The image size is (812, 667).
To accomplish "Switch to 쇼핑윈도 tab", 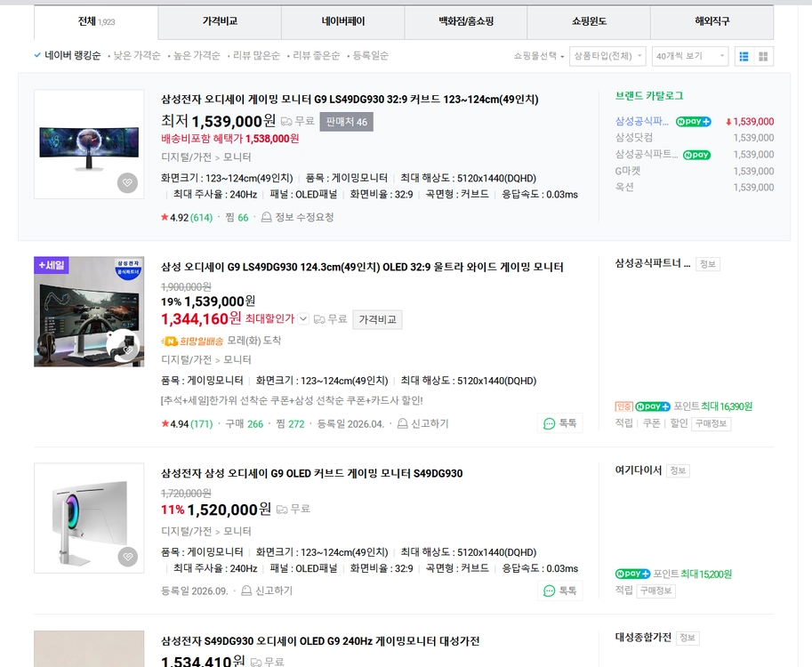I will click(589, 21).
